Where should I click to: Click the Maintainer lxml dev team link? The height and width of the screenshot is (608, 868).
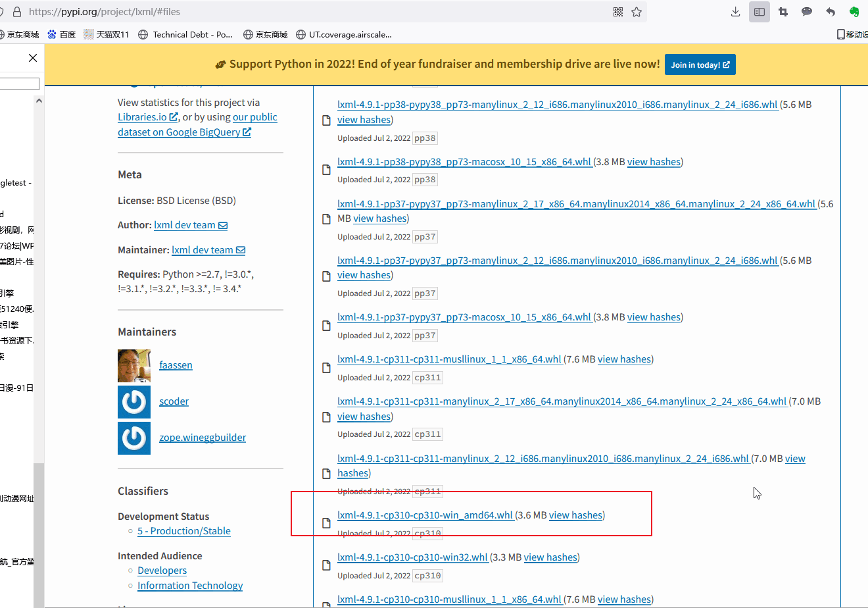click(208, 250)
